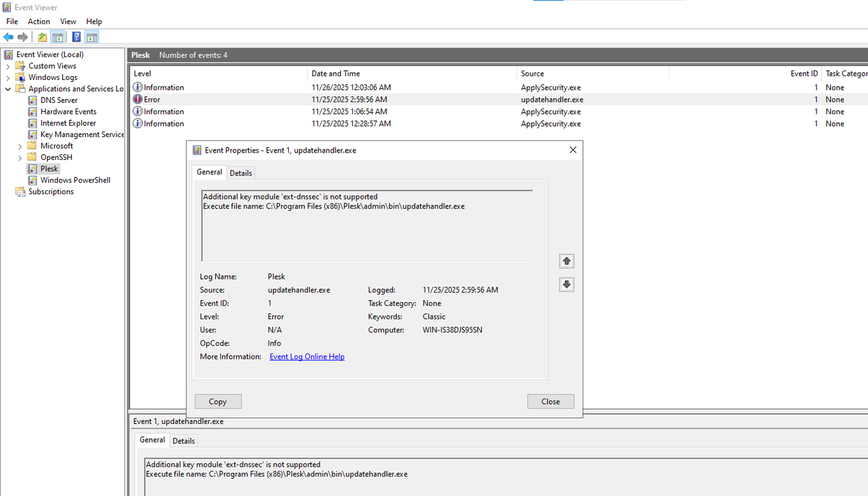Sort events by Date and Time column
The image size is (868, 496).
335,73
